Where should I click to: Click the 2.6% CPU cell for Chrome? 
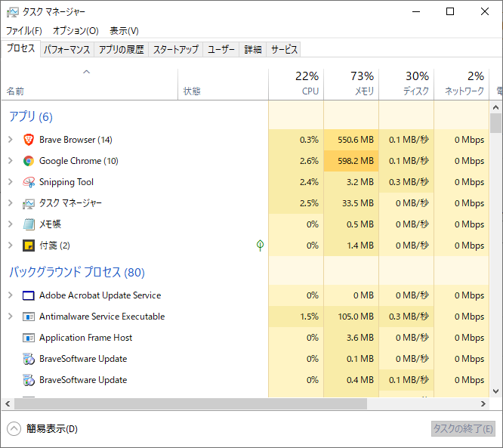pyautogui.click(x=296, y=161)
